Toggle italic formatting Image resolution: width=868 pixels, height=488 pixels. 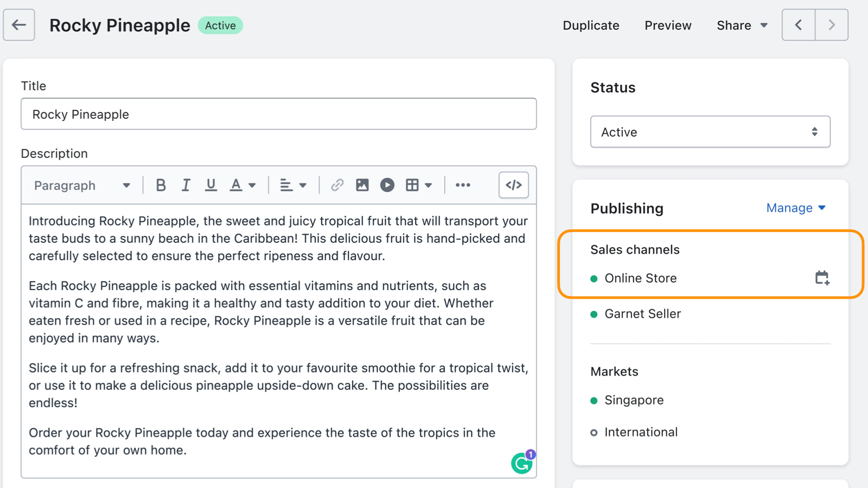186,185
